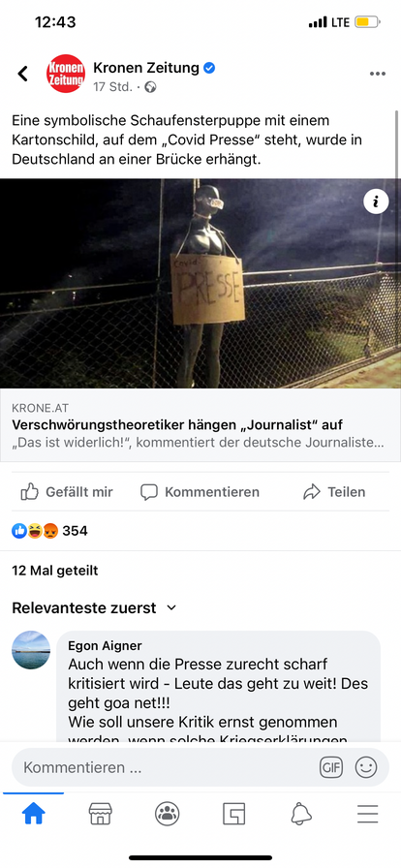Open the Marketplace tab in the bottom bar
Screen dimensions: 401x868
[x=101, y=814]
